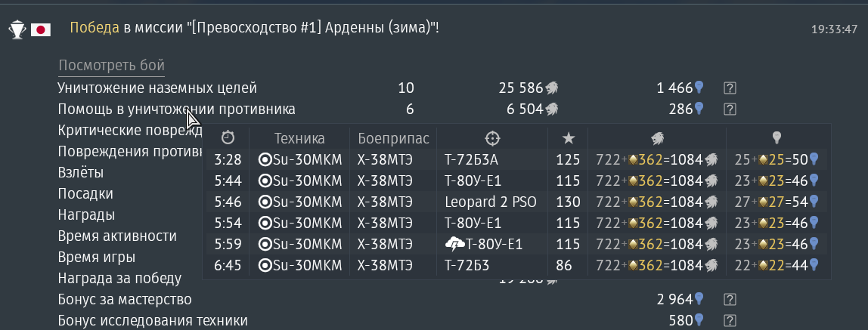Click the research bulb column header icon
This screenshot has width=868, height=330.
[775, 138]
